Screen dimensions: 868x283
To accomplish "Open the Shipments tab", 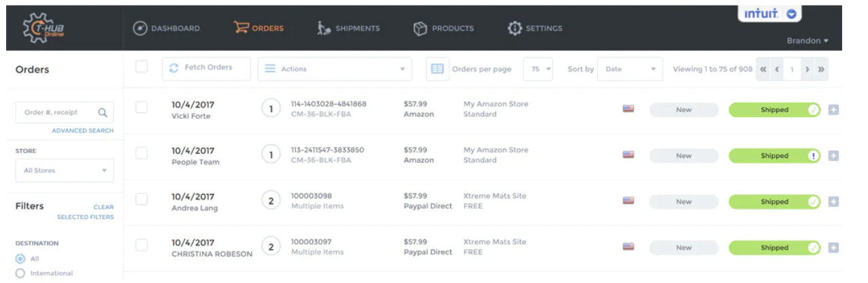I will (348, 29).
